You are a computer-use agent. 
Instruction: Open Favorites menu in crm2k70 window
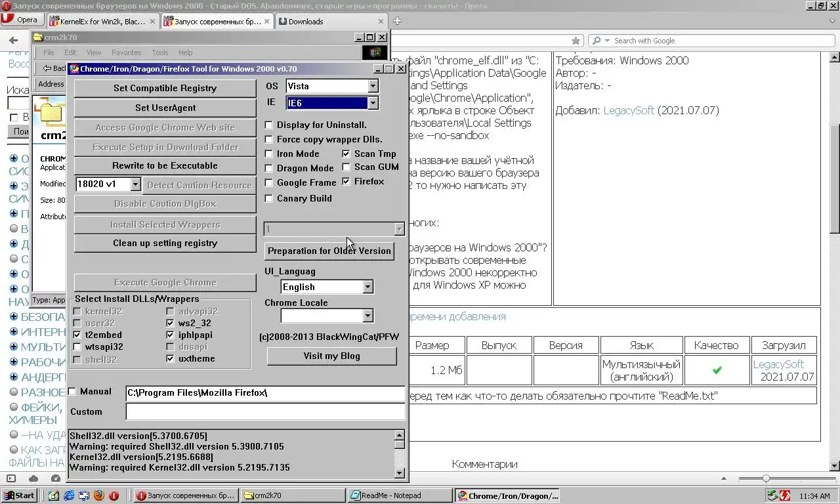click(126, 52)
